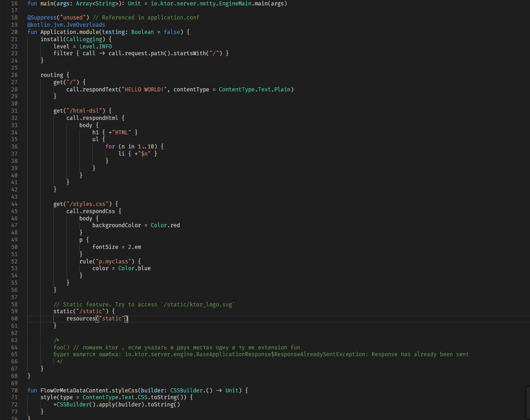Click gutter line number 44
The height and width of the screenshot is (420, 530).
click(x=14, y=204)
